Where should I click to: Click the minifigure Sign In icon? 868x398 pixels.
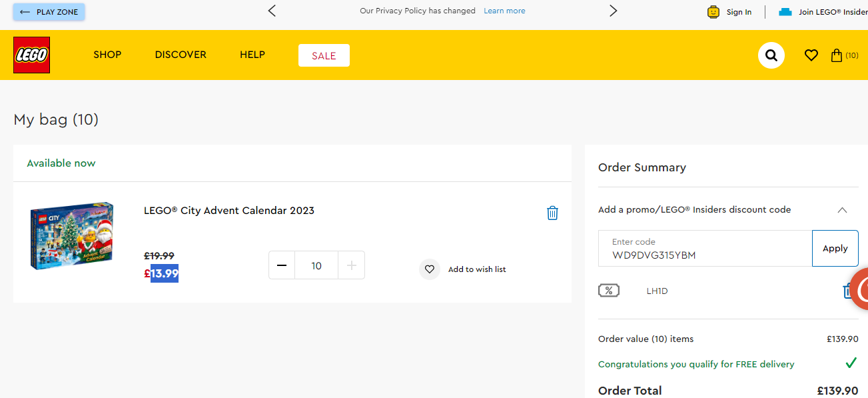pos(713,12)
